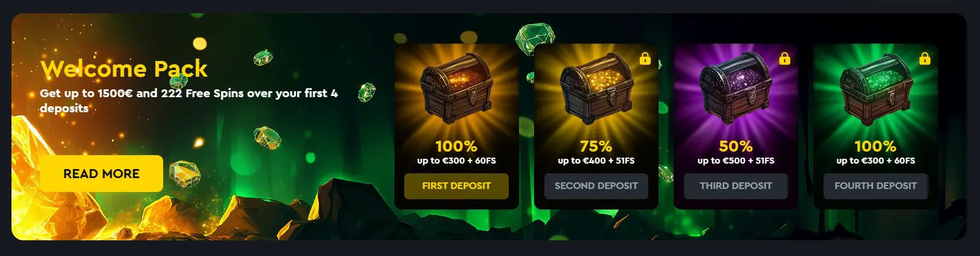Open the orange treasure chest image
The width and height of the screenshot is (980, 256).
click(x=456, y=91)
